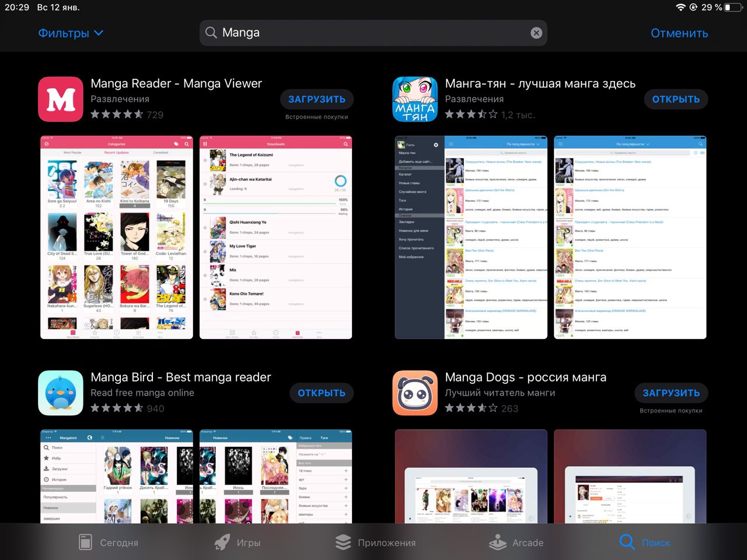
Task: Tap the Manga search field
Action: (x=373, y=33)
